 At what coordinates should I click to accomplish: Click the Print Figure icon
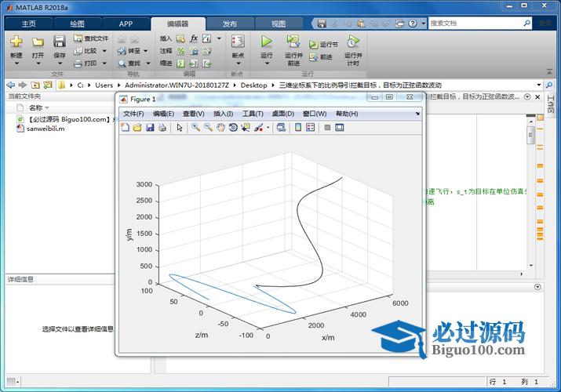click(162, 128)
